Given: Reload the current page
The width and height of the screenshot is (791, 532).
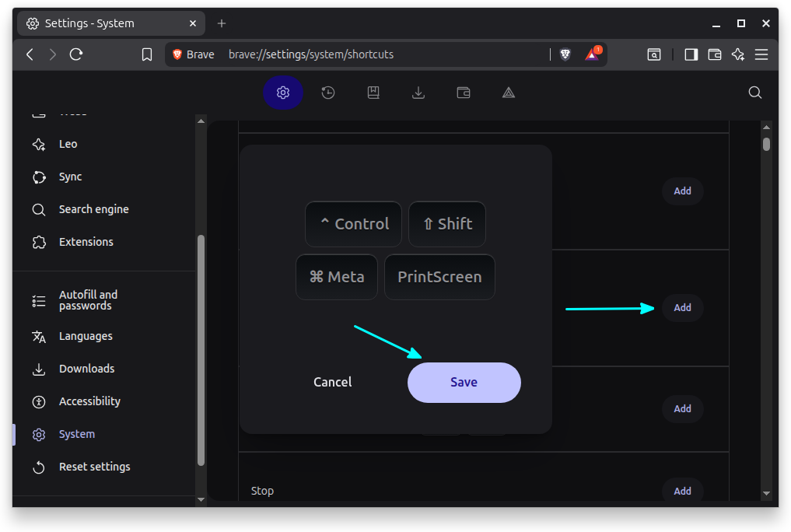Looking at the screenshot, I should click(x=76, y=54).
